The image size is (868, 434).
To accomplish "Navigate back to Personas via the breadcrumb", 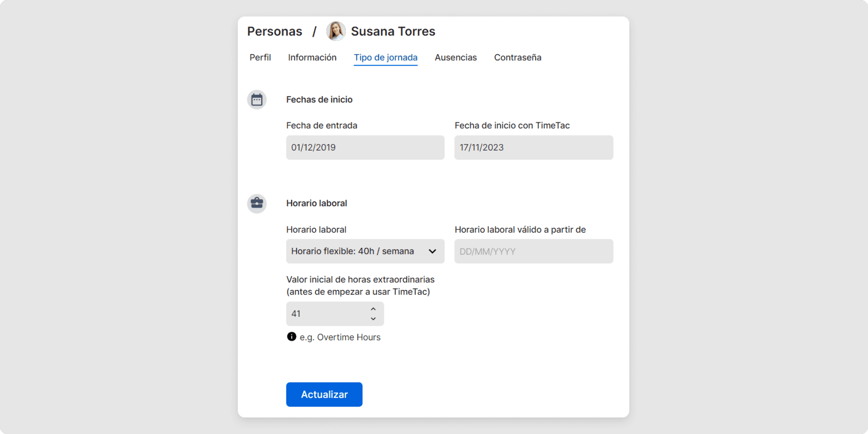I will (x=274, y=31).
